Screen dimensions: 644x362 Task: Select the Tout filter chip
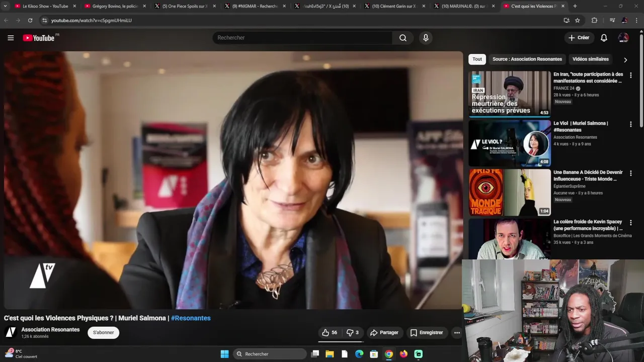coord(477,59)
